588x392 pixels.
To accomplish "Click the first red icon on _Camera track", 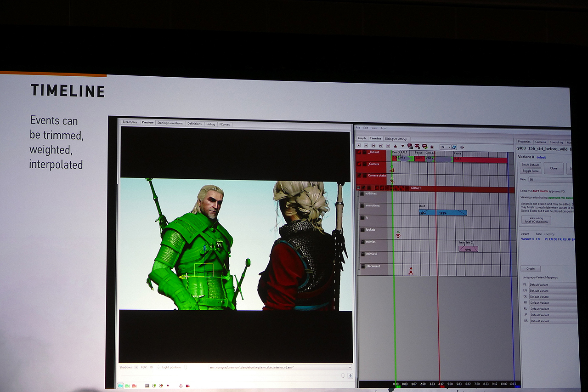I will [x=359, y=164].
